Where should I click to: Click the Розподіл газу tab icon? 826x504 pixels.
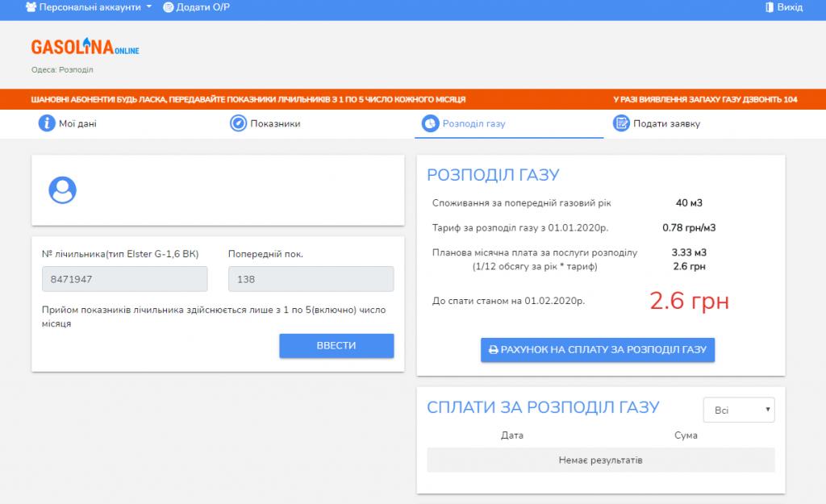(x=429, y=123)
